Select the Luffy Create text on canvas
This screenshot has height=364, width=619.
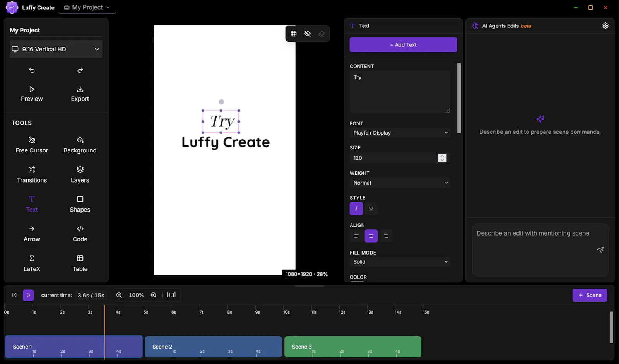[x=226, y=142]
